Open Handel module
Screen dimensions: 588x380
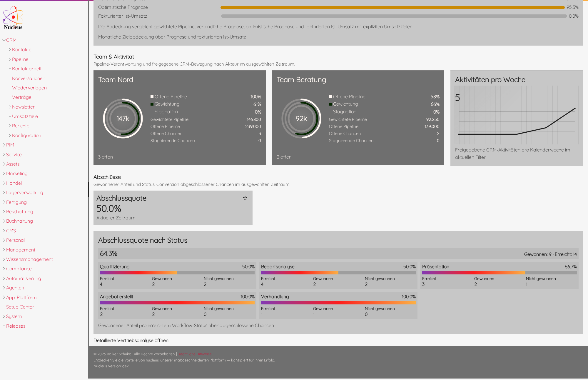(14, 183)
